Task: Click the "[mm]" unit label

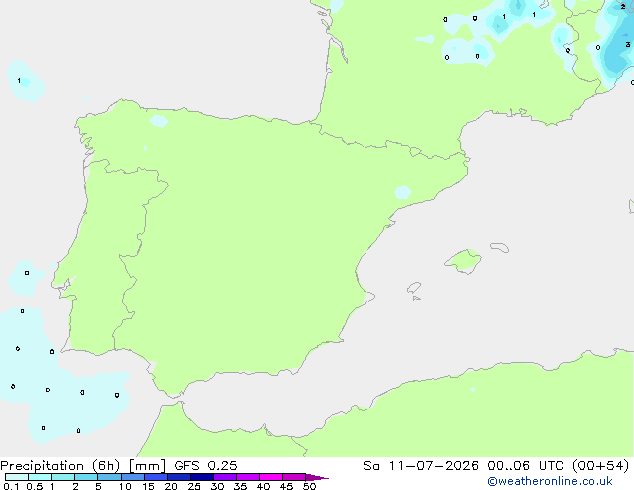Action: pos(147,466)
